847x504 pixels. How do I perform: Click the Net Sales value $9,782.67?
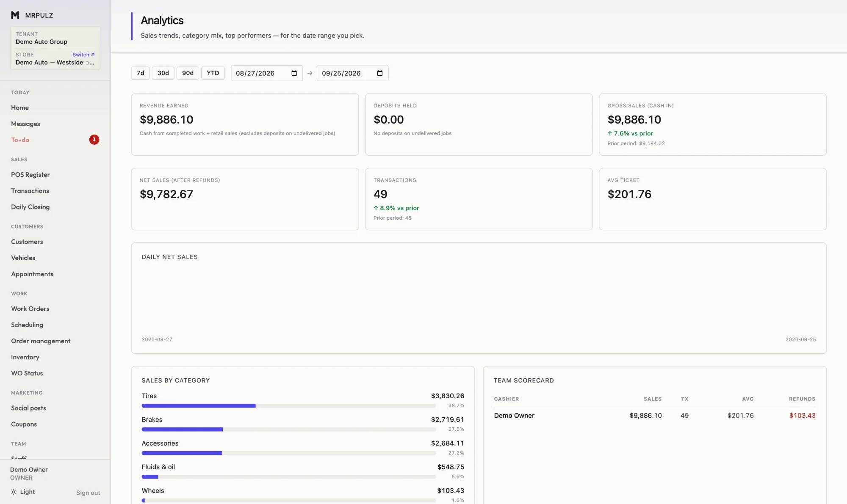pyautogui.click(x=166, y=194)
